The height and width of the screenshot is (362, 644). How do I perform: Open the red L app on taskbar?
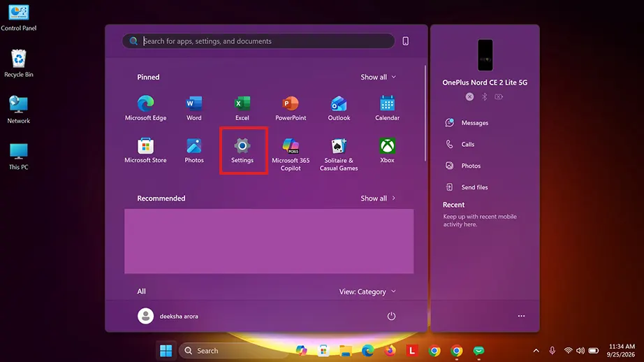pos(412,351)
